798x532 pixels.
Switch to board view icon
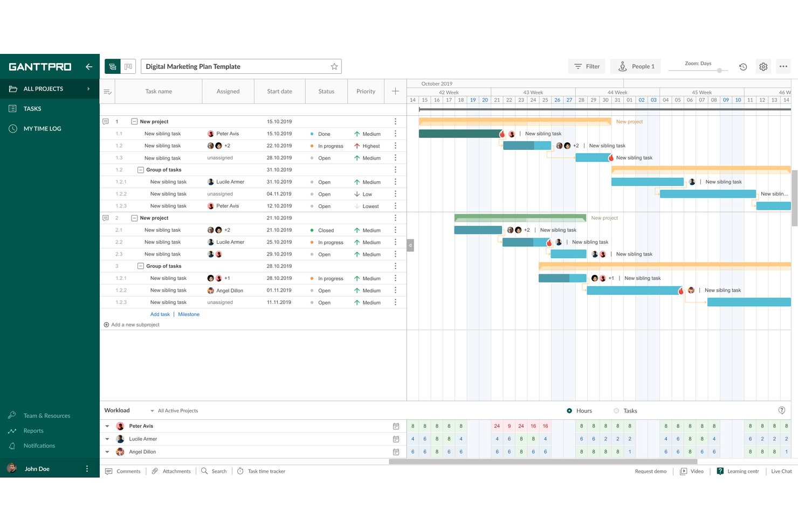pyautogui.click(x=128, y=66)
